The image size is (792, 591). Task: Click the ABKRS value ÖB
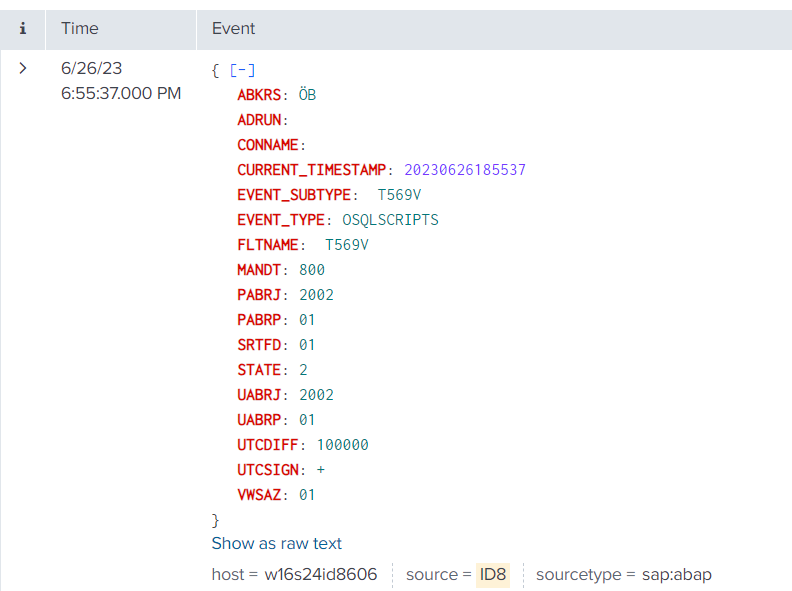(307, 95)
